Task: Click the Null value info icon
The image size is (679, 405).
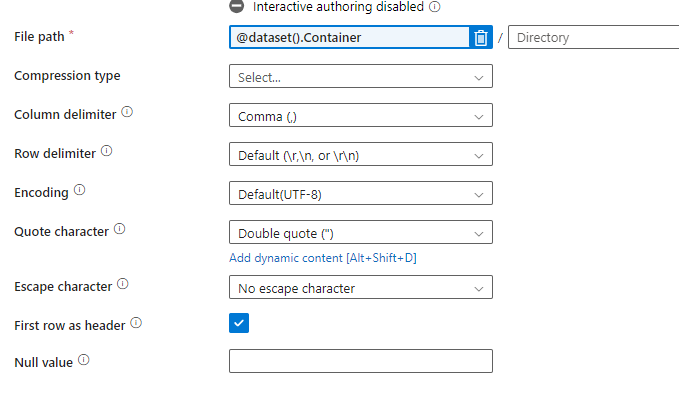Action: [x=84, y=360]
